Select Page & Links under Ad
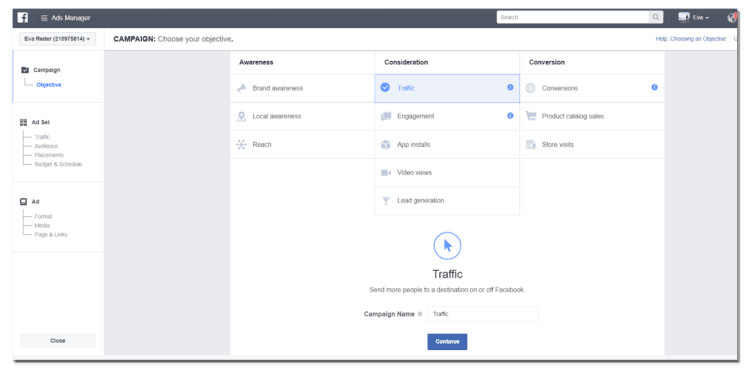750x369 pixels. click(51, 235)
